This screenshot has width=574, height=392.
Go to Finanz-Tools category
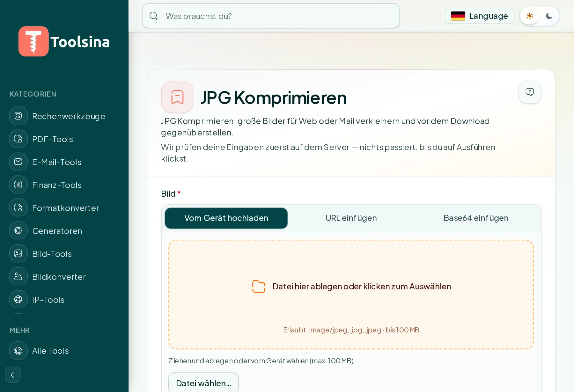(57, 185)
